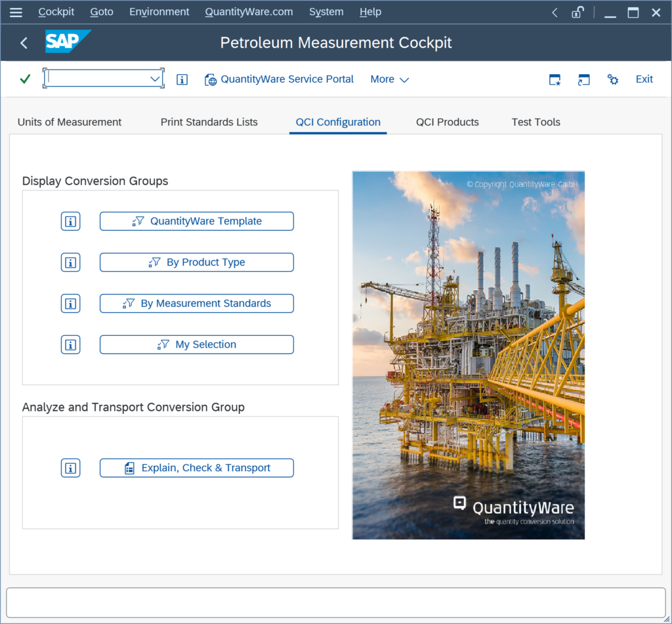Screen dimensions: 672x624
Task: Click the My Selection button
Action: tap(197, 344)
